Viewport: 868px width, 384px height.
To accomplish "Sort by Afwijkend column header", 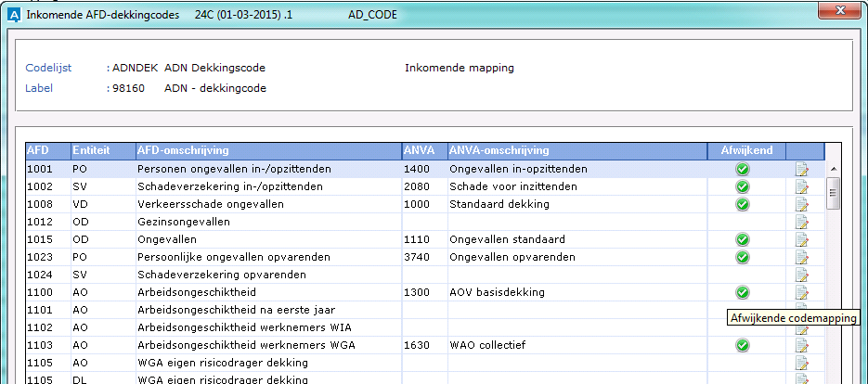I will point(745,150).
